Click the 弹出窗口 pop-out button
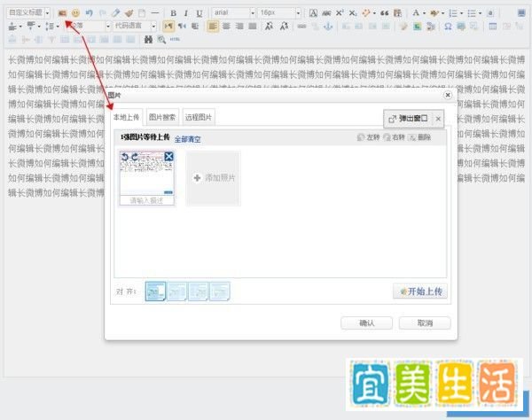Image resolution: width=532 pixels, height=420 pixels. coord(408,119)
